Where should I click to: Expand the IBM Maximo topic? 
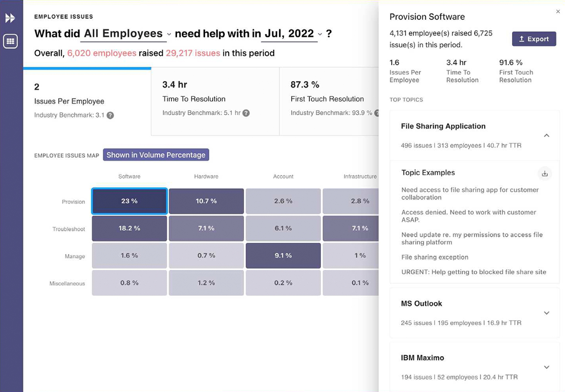[x=547, y=367]
